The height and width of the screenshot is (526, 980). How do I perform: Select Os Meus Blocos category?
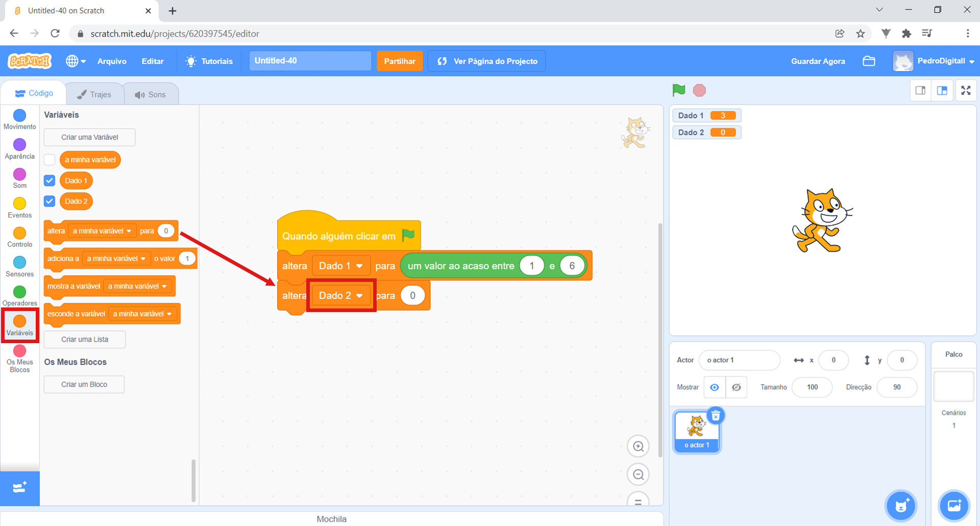coord(19,358)
